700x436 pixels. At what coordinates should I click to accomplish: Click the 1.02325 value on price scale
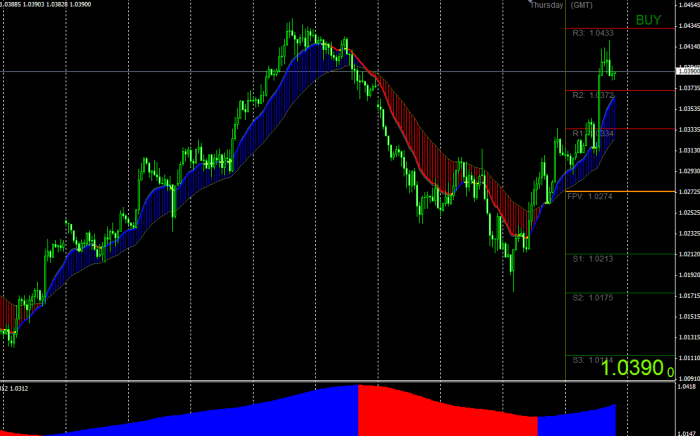coord(689,234)
